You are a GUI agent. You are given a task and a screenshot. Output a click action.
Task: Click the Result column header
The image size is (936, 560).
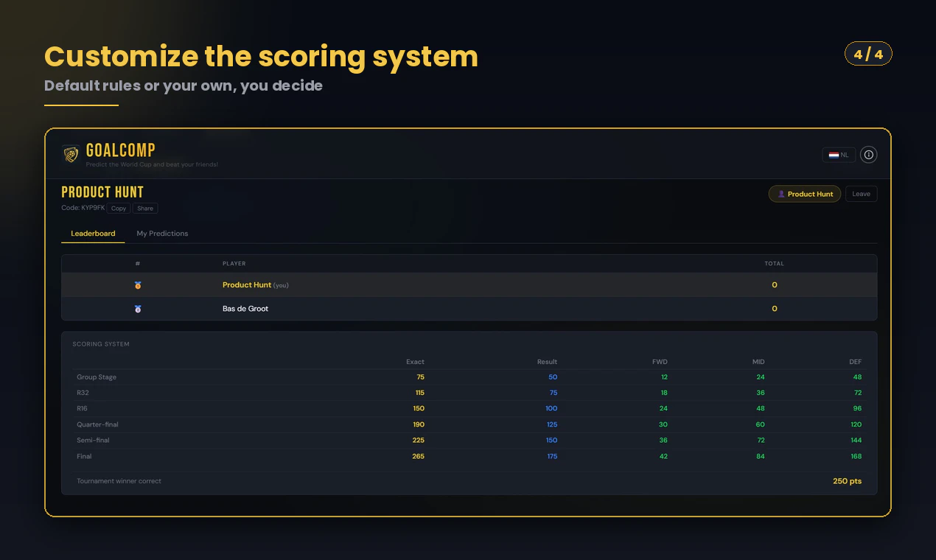pyautogui.click(x=547, y=362)
